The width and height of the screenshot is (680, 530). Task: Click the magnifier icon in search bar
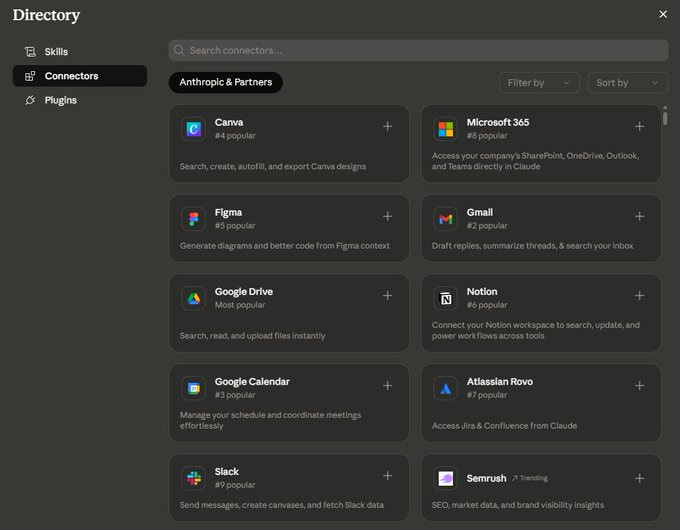click(179, 50)
